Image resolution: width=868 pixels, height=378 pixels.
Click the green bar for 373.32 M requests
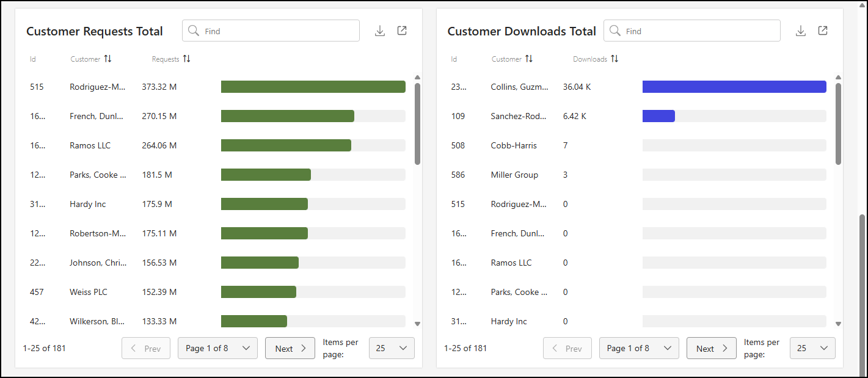click(x=313, y=87)
